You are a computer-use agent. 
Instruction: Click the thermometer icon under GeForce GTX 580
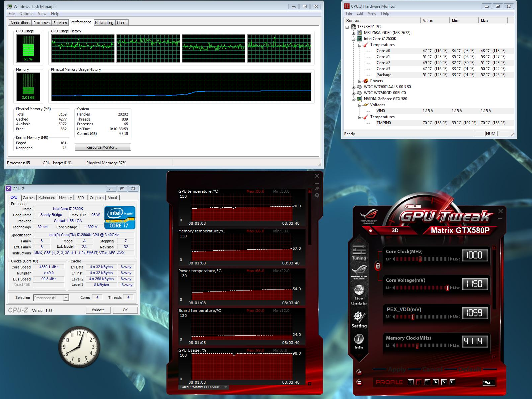366,117
